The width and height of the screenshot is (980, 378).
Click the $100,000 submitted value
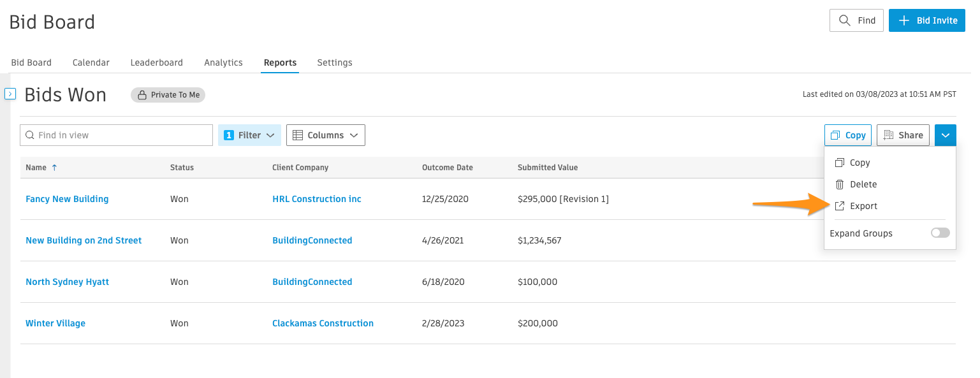538,282
